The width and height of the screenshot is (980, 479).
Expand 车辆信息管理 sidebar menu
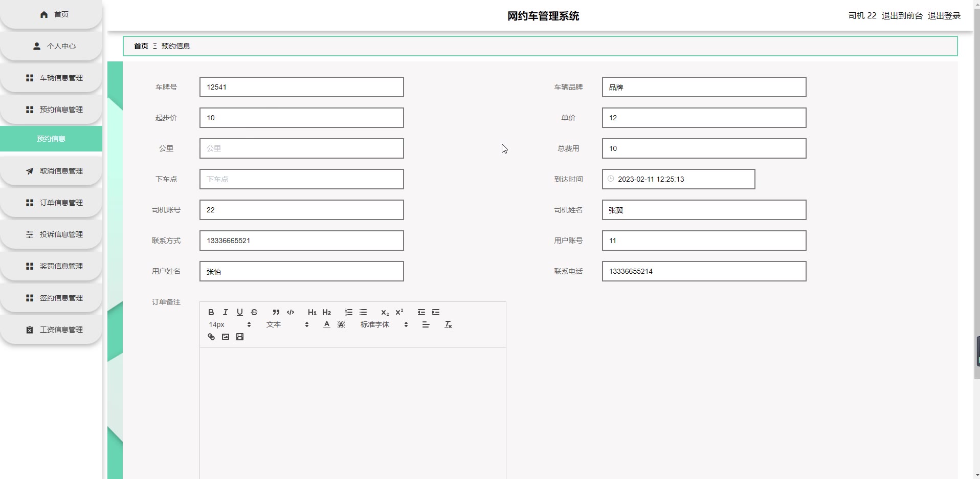point(51,78)
